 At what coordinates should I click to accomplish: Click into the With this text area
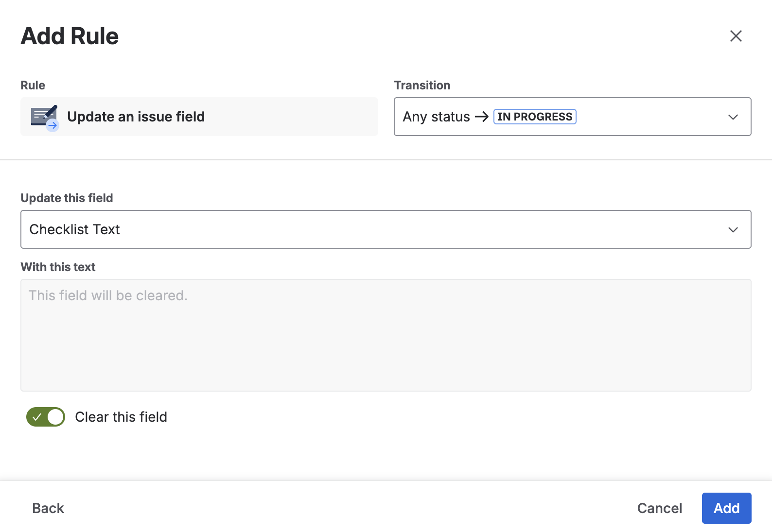pos(386,335)
